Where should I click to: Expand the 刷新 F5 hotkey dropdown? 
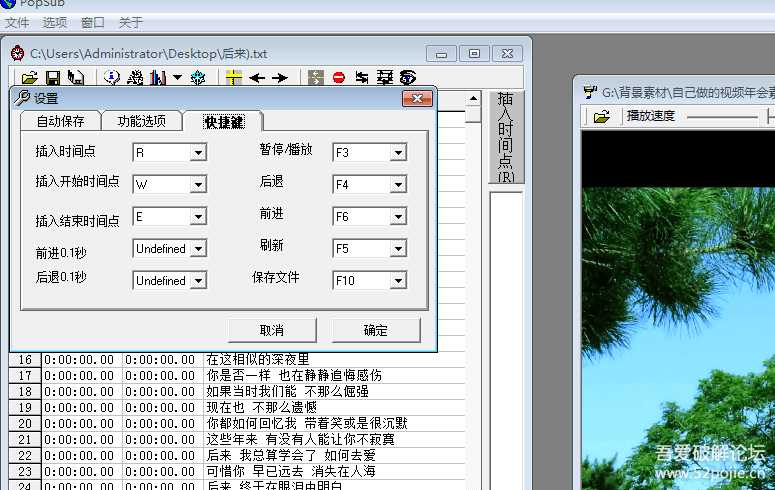(x=398, y=249)
